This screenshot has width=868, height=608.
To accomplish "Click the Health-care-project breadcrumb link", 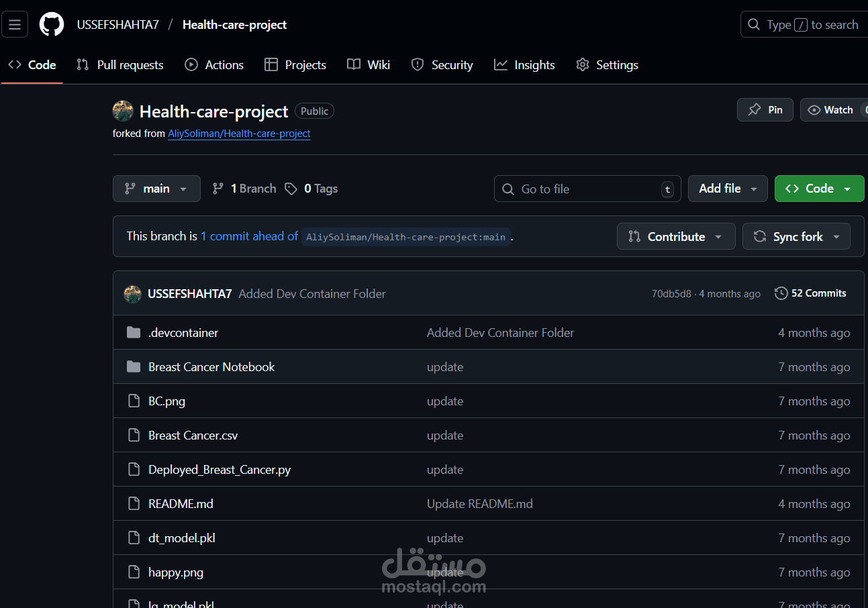I will 234,25.
